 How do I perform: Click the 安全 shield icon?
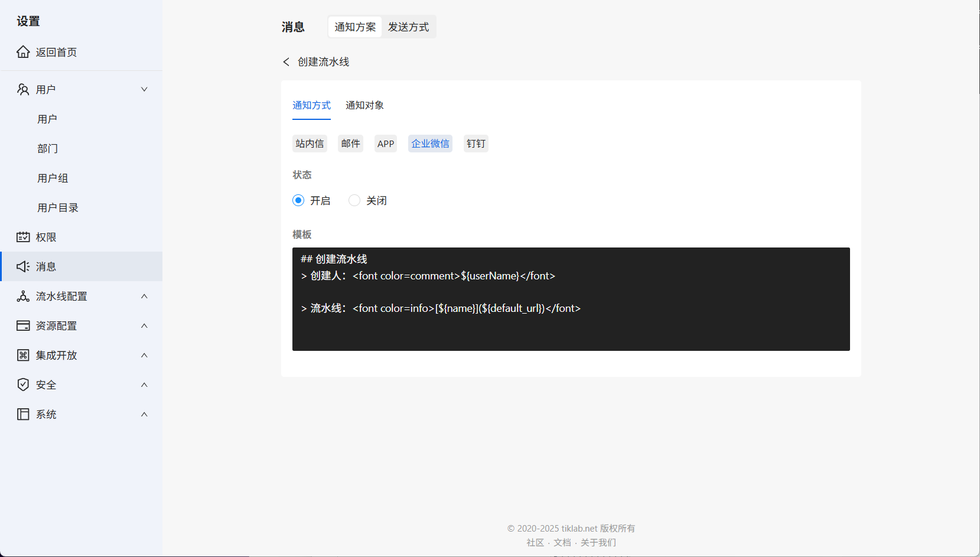(23, 385)
